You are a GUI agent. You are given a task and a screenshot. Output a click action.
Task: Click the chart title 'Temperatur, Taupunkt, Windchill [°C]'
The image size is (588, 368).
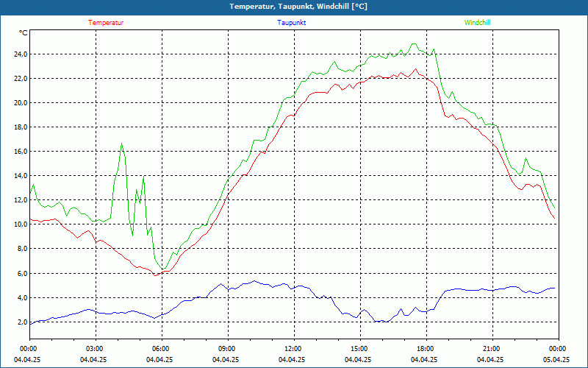coord(298,7)
